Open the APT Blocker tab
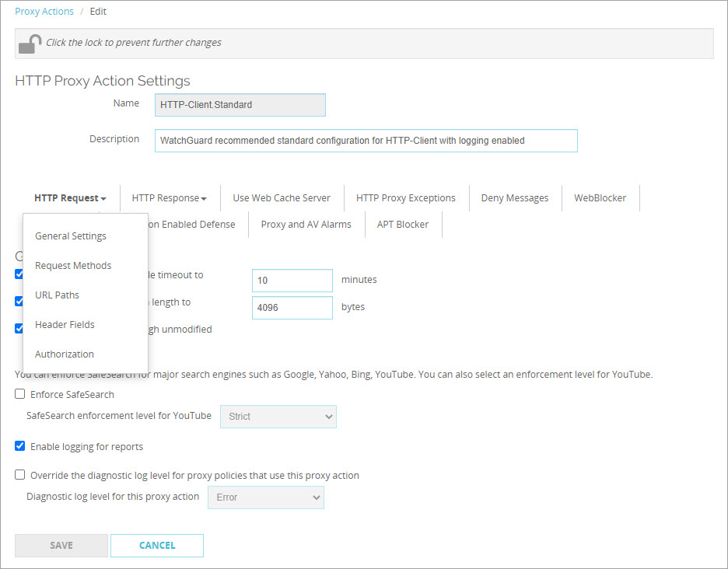Image resolution: width=728 pixels, height=569 pixels. tap(402, 224)
